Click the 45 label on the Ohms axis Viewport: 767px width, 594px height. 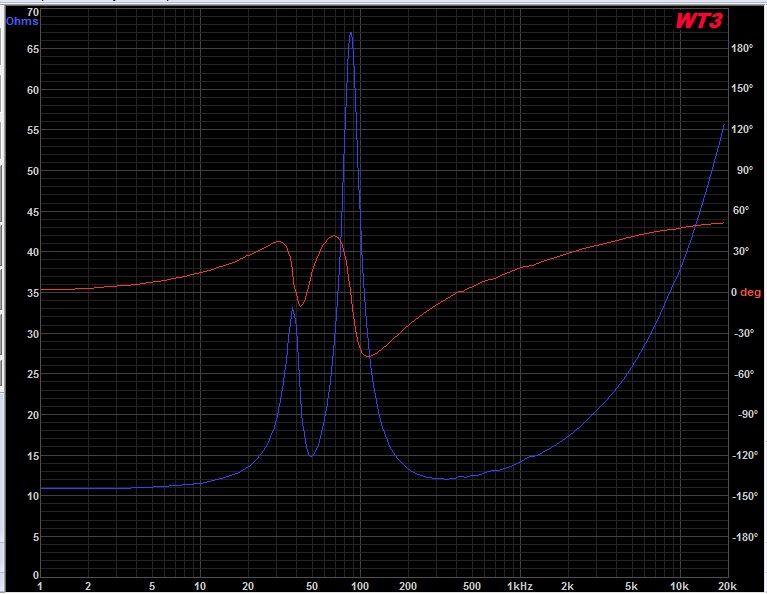coord(33,212)
